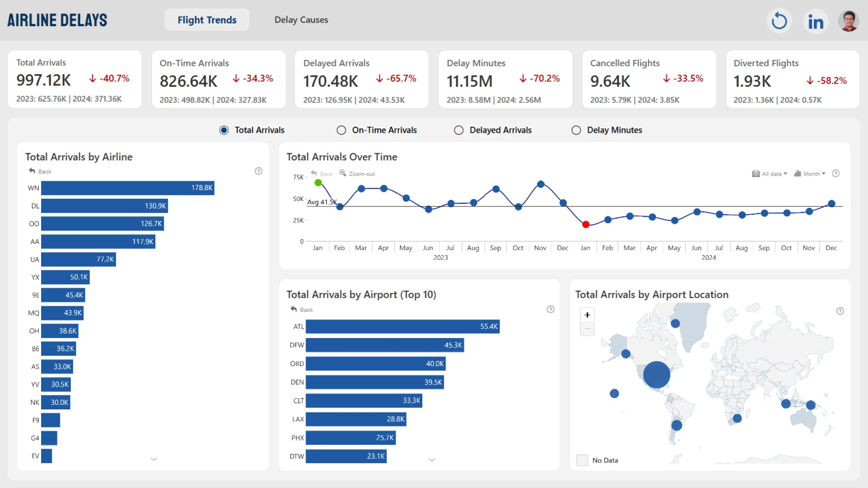
Task: Click the YX airline bar showing 50.1K
Action: [66, 277]
